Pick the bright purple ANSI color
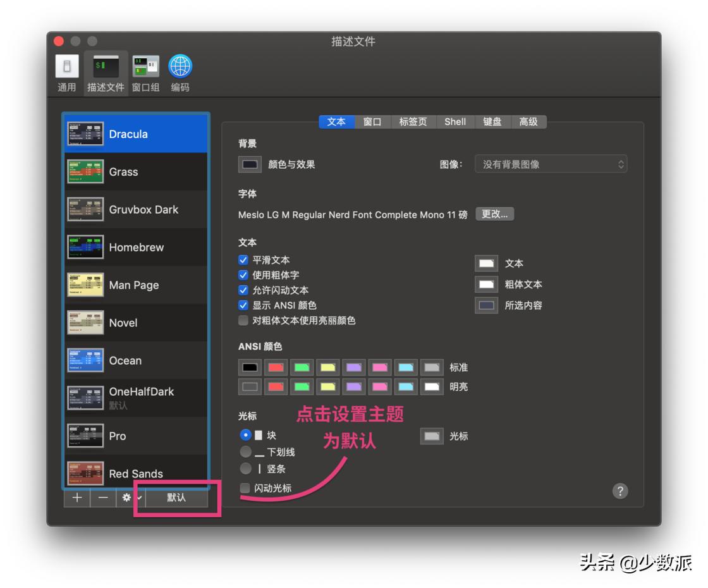 pyautogui.click(x=354, y=386)
